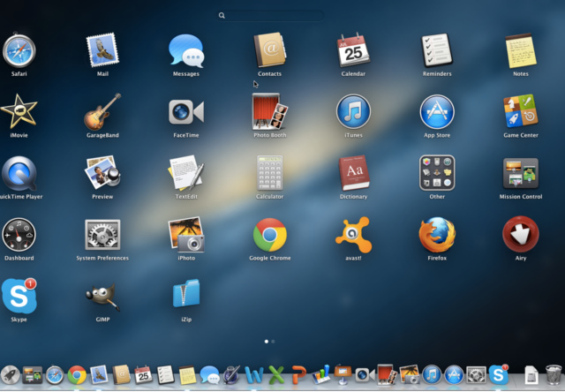
Task: Open Game Center app
Action: pos(521,112)
